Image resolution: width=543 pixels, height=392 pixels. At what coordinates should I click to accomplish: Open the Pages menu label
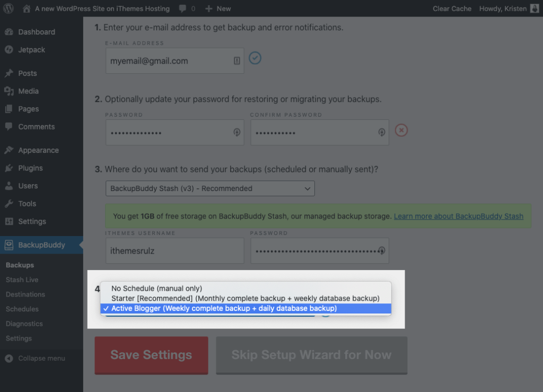pyautogui.click(x=29, y=109)
